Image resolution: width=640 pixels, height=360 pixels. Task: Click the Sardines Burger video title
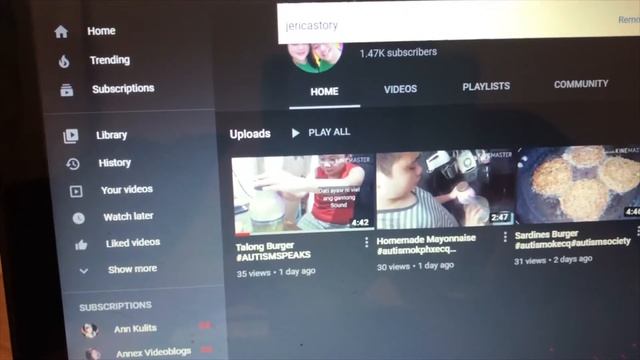[572, 240]
